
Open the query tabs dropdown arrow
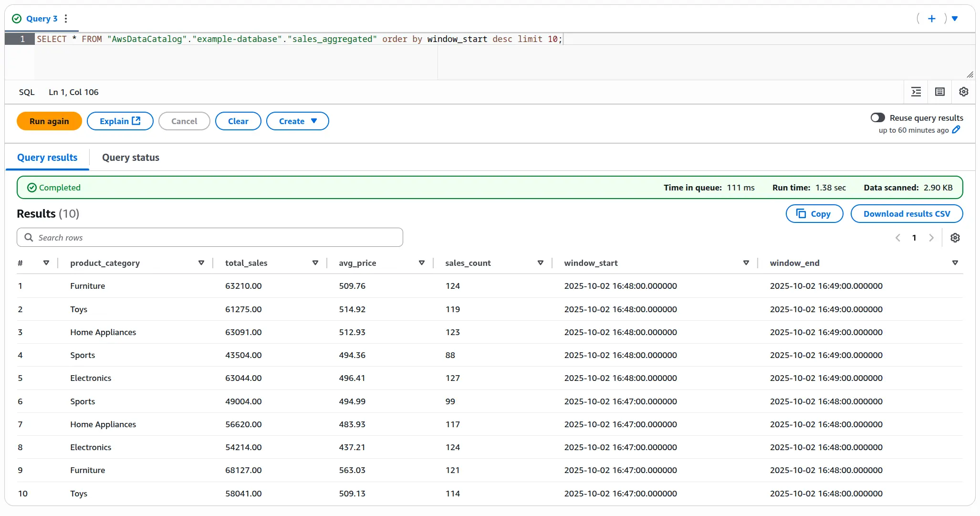point(955,19)
